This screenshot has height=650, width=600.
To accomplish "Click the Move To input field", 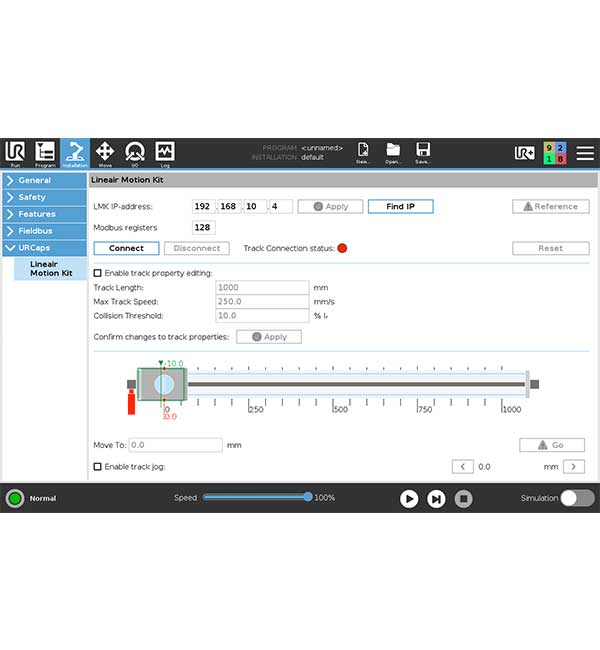I will [x=175, y=445].
